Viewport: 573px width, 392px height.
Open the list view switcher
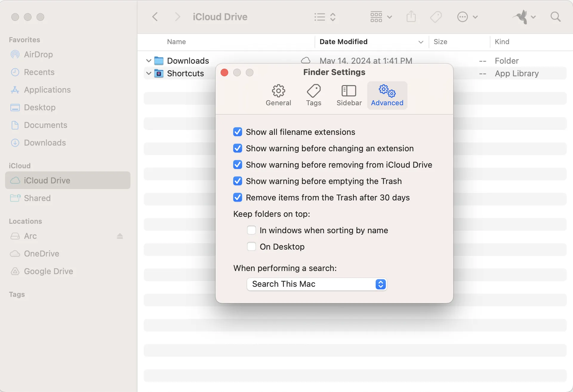click(x=325, y=17)
